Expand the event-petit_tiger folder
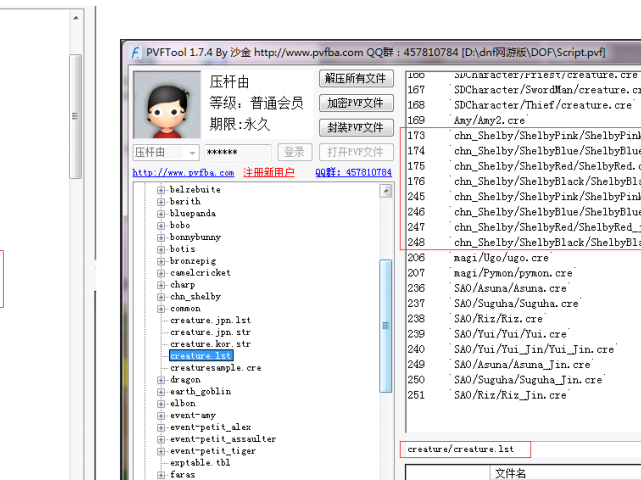 point(161,451)
